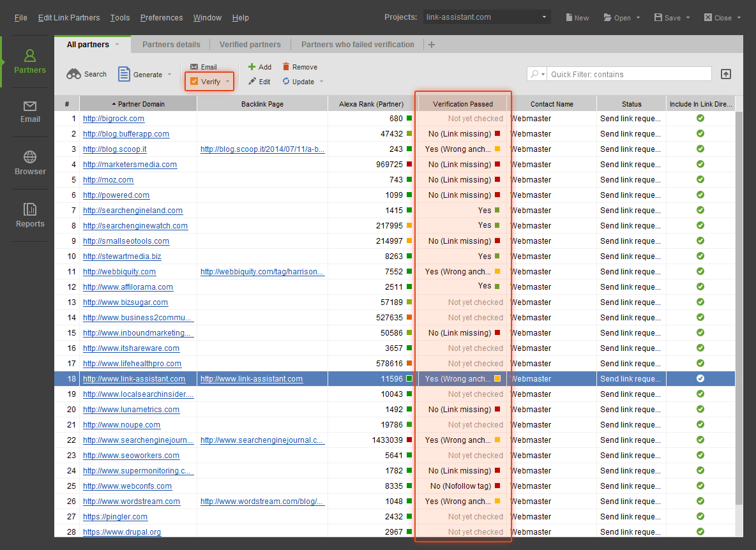
Task: Click the Close project icon
Action: 718,18
